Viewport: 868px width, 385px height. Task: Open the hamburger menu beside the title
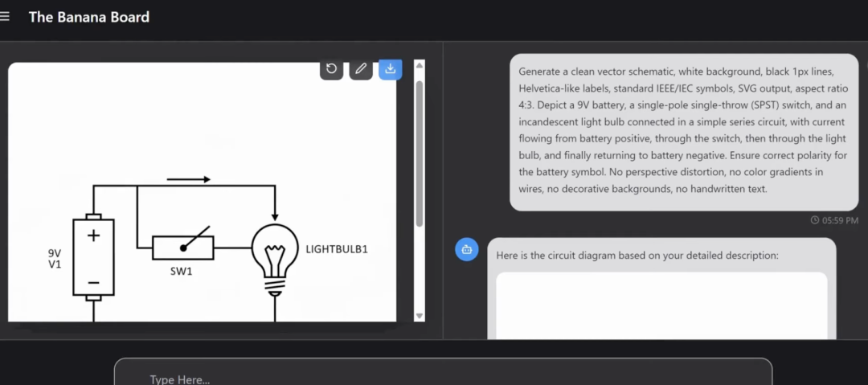5,17
